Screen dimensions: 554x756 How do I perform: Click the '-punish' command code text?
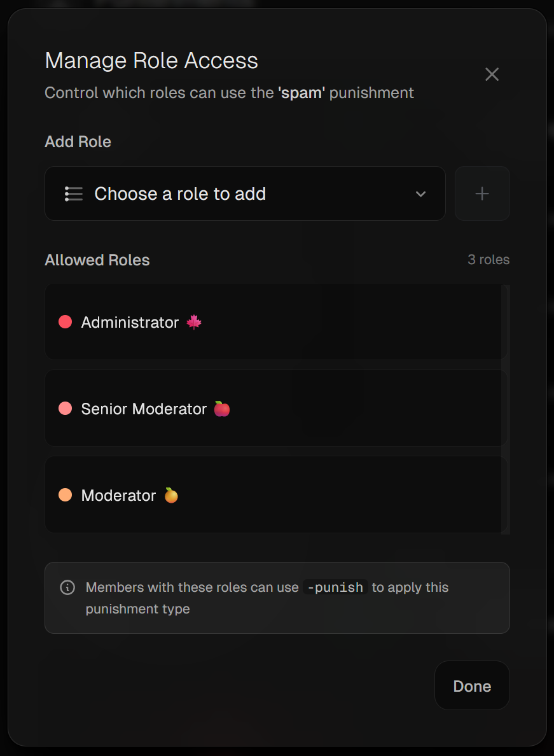point(335,587)
